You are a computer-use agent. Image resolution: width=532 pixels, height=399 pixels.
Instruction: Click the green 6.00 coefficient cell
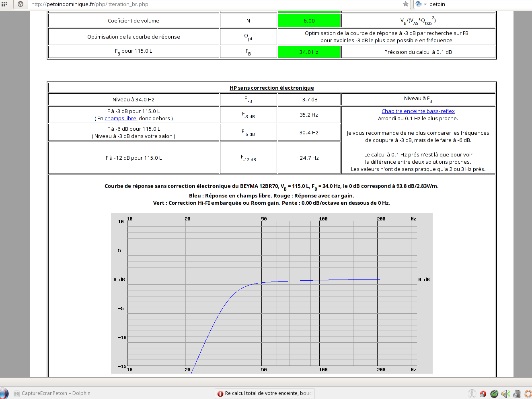click(x=309, y=21)
